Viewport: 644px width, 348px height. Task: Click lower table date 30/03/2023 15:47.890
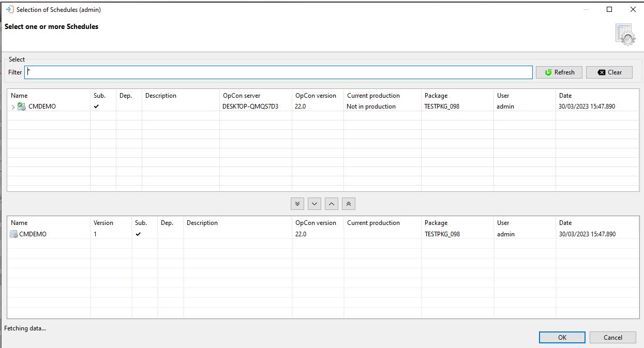[587, 234]
